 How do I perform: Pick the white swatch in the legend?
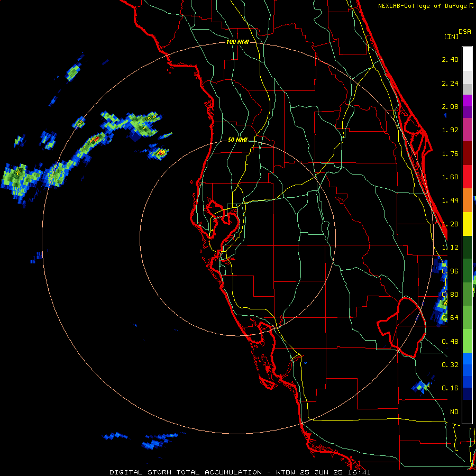pos(467,59)
